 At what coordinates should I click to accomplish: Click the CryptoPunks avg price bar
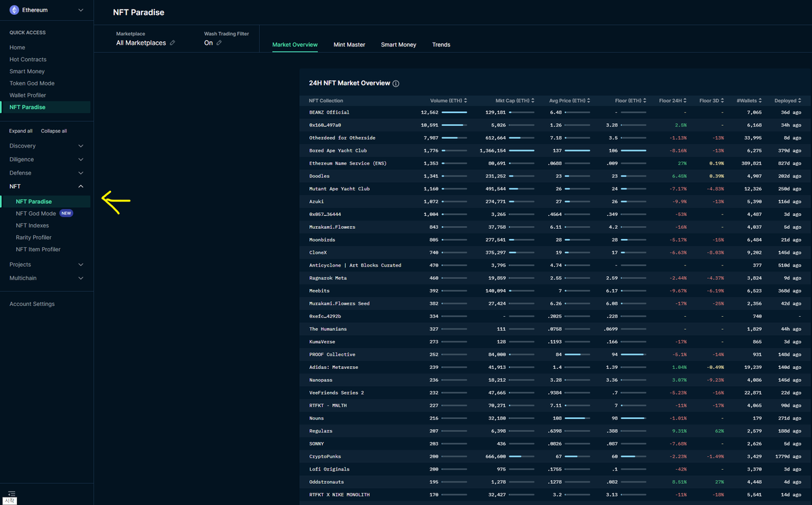(x=577, y=456)
